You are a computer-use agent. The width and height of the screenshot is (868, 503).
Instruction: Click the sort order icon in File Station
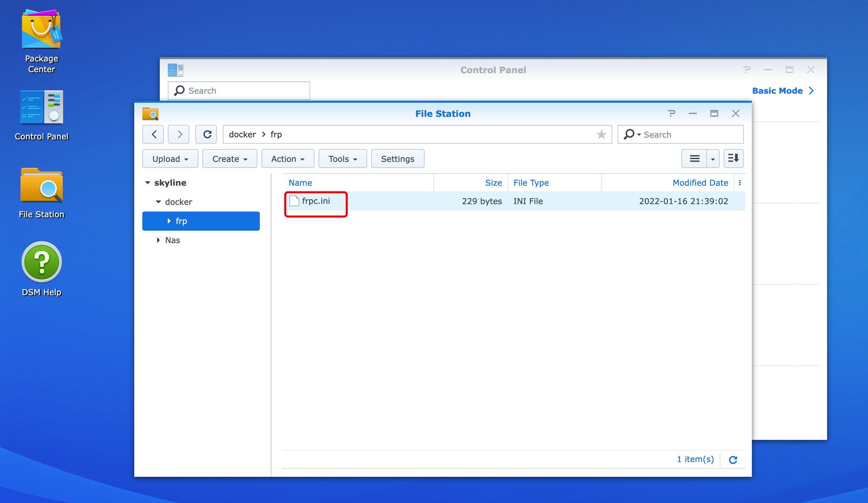click(x=733, y=158)
